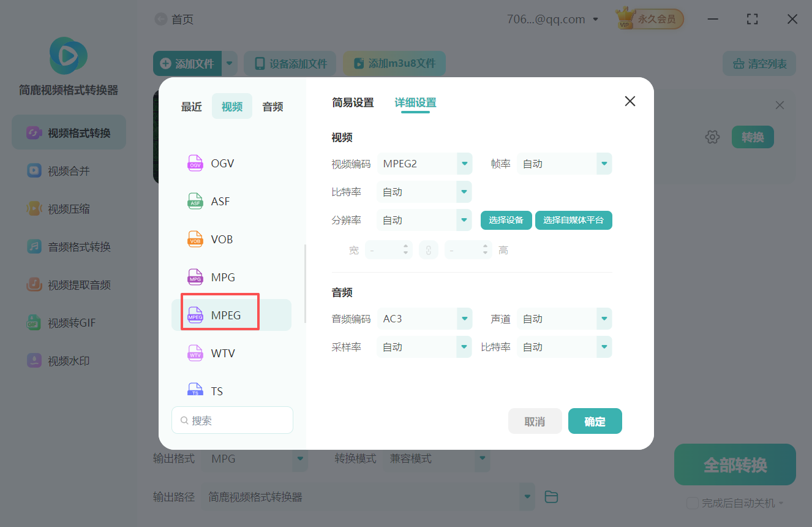This screenshot has width=812, height=527.
Task: Start conversion with the 全部转换 button
Action: click(x=734, y=464)
